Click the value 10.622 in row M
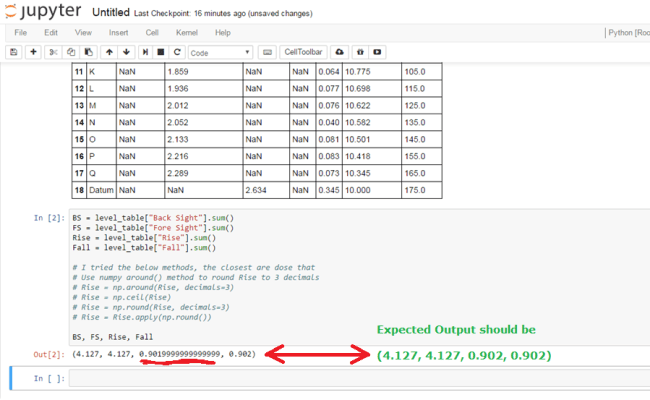This screenshot has height=400, width=650. click(x=358, y=106)
